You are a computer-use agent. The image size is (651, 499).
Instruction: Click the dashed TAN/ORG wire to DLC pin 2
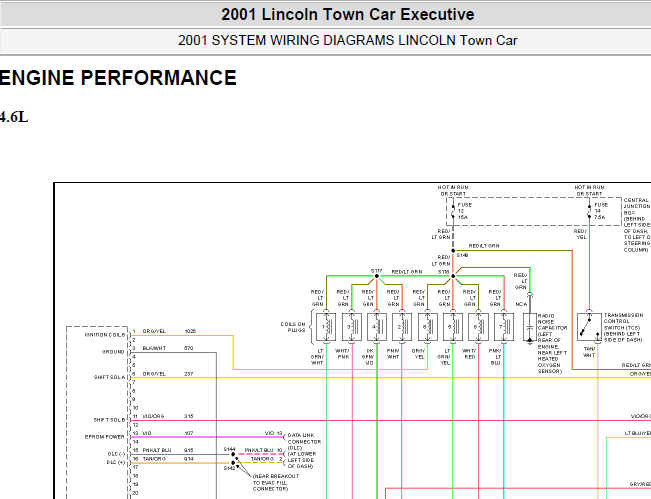(259, 462)
